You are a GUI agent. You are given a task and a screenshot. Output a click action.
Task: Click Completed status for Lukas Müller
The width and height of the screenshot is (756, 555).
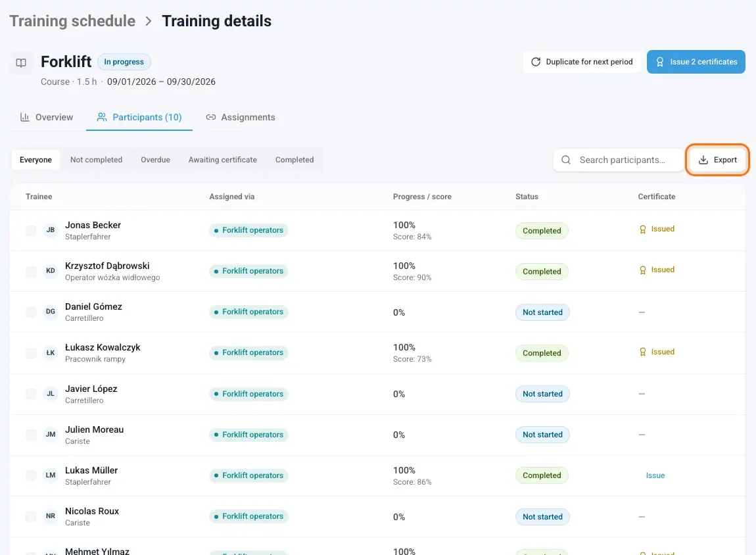(x=542, y=475)
